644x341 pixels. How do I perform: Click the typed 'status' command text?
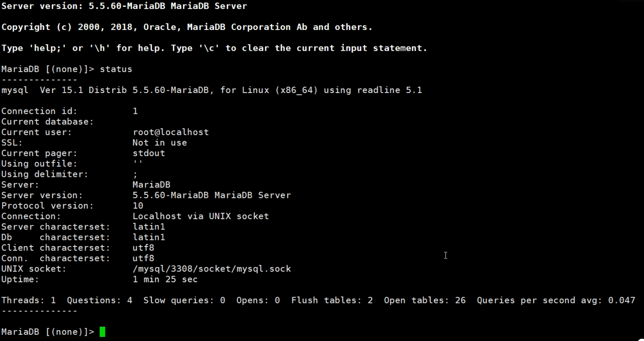pos(116,69)
